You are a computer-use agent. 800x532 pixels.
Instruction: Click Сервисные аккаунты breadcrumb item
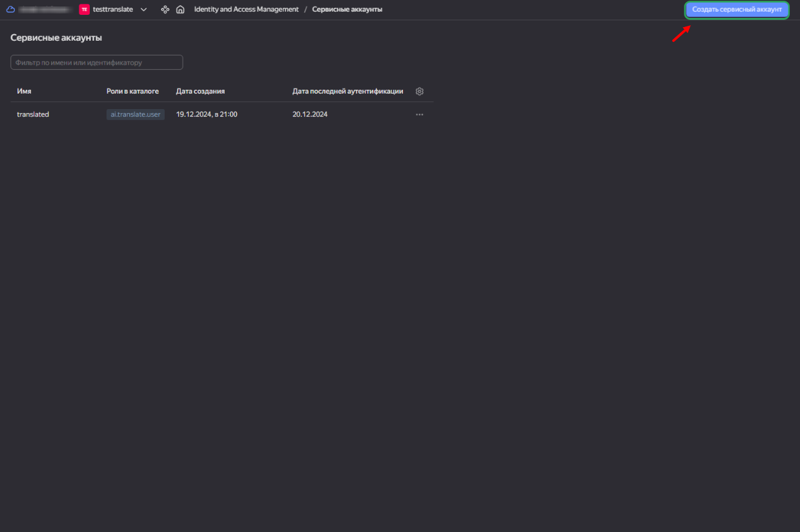click(347, 10)
